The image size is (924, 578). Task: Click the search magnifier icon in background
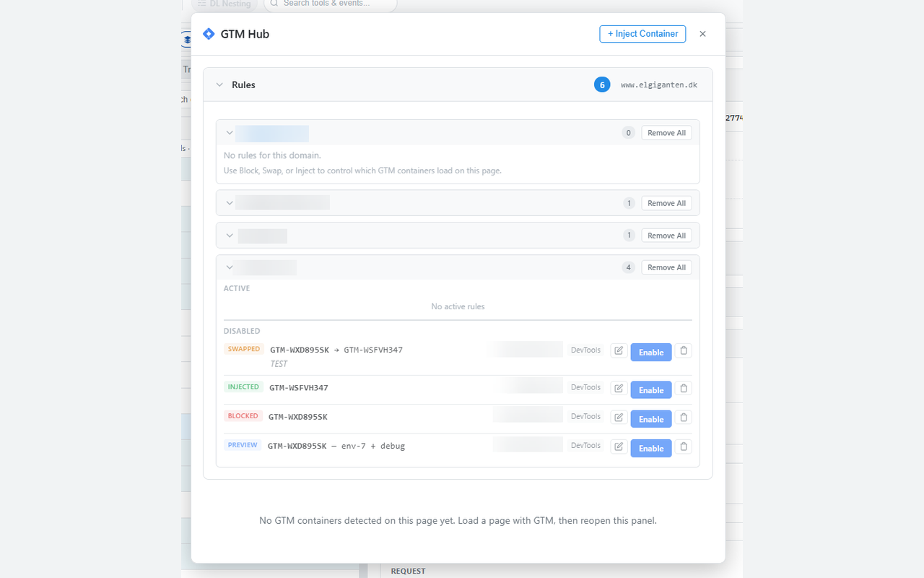(x=274, y=4)
